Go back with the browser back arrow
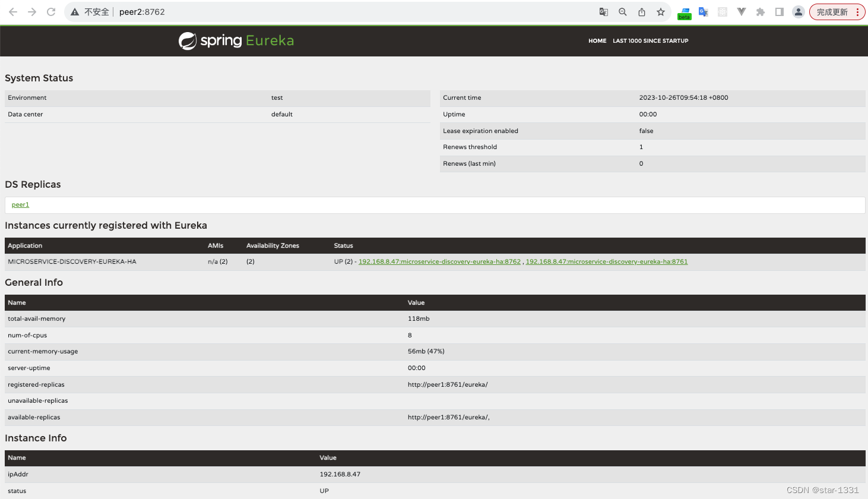The image size is (868, 499). click(x=13, y=12)
